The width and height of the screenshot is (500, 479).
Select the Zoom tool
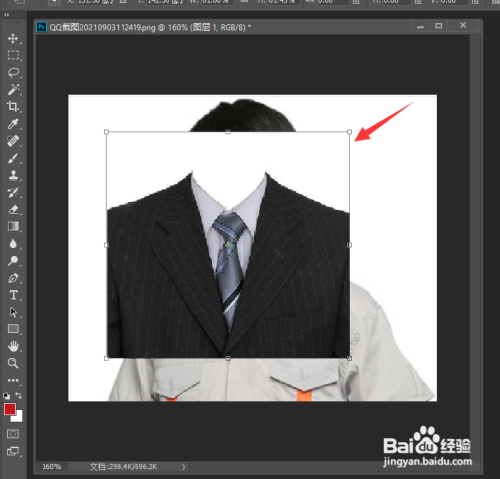13,363
